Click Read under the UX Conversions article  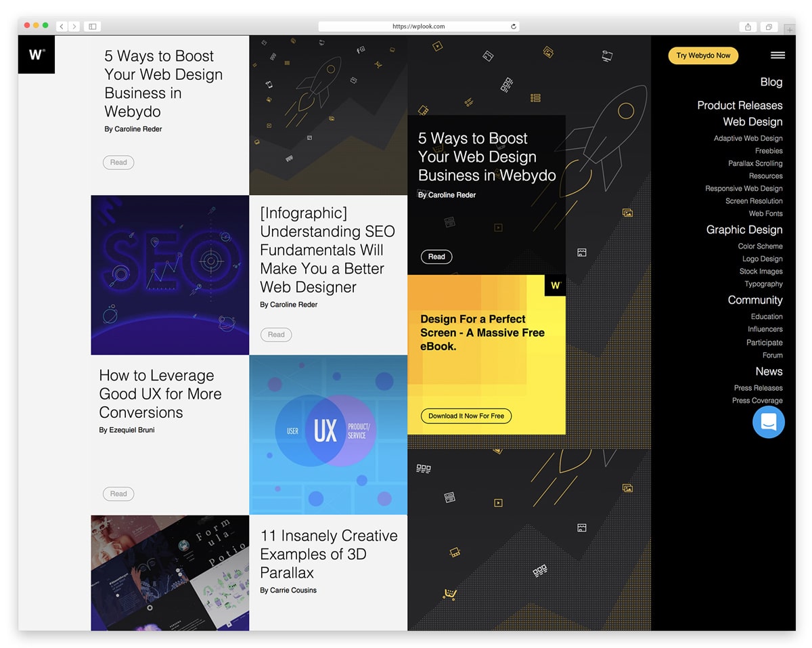click(118, 494)
